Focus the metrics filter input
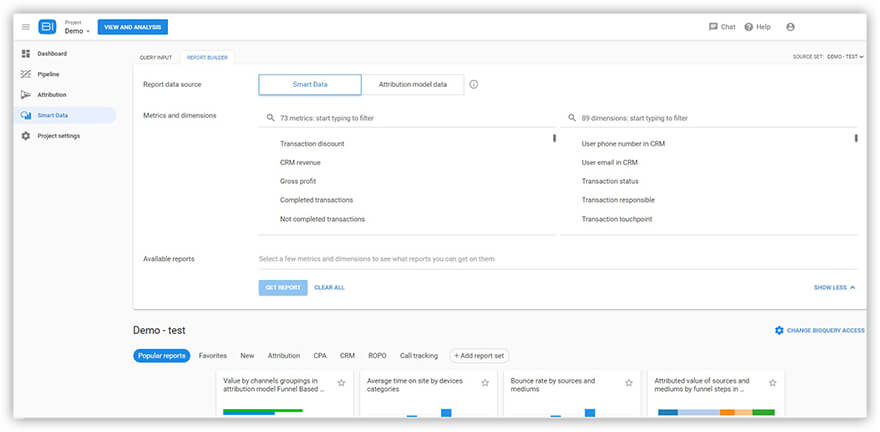 407,118
